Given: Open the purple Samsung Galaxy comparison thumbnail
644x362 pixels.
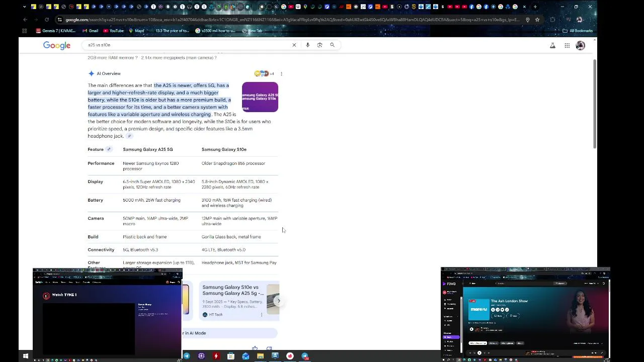Looking at the screenshot, I should 260,97.
